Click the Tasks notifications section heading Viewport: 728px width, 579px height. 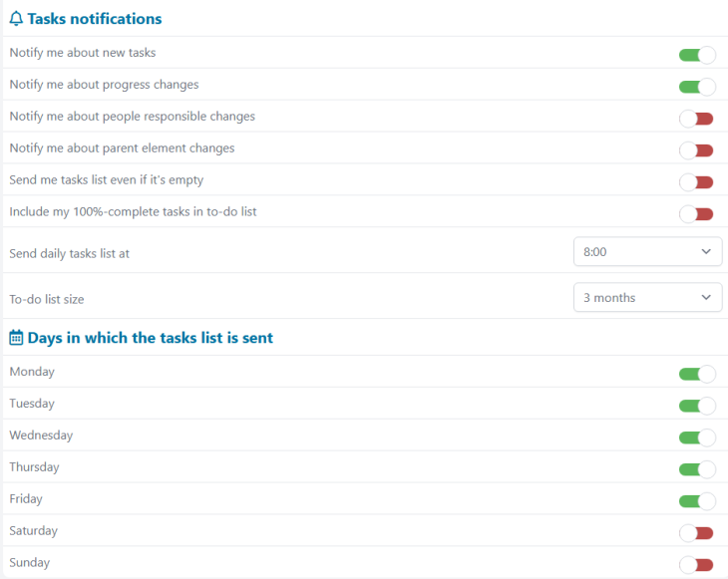pyautogui.click(x=95, y=19)
